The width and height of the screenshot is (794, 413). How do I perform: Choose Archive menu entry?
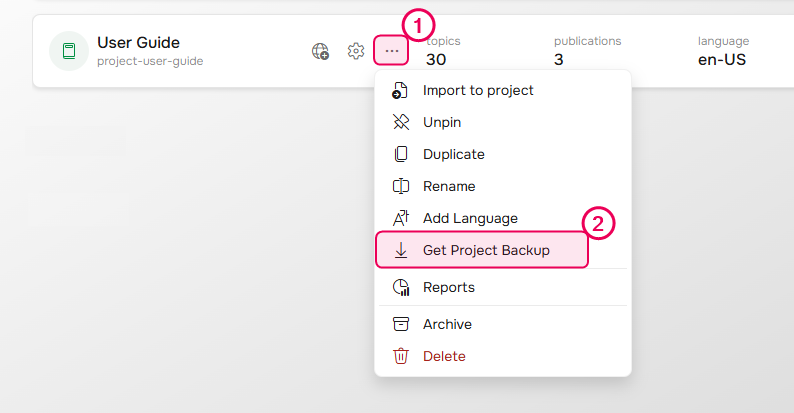[x=502, y=324]
